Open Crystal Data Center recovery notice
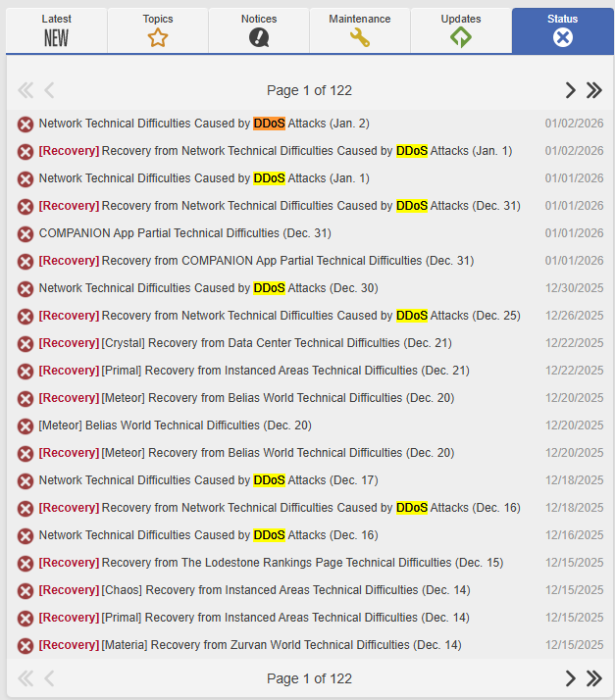This screenshot has height=700, width=615. click(245, 343)
